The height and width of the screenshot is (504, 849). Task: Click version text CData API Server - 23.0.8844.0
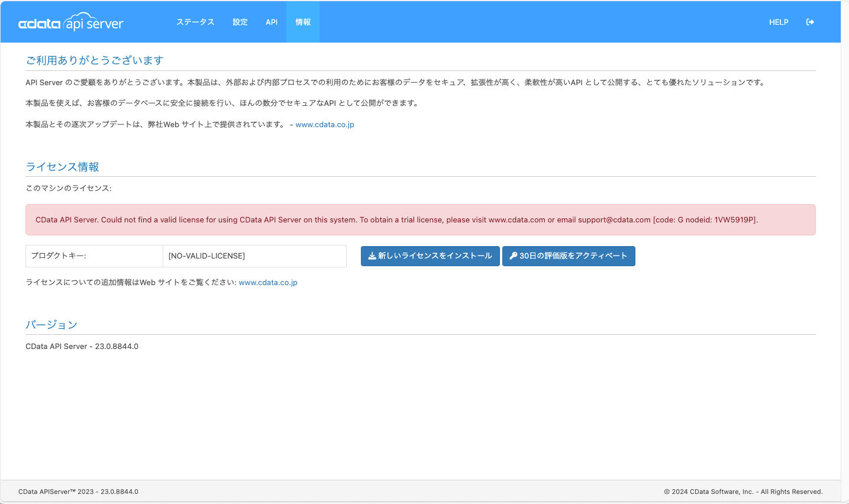point(82,346)
